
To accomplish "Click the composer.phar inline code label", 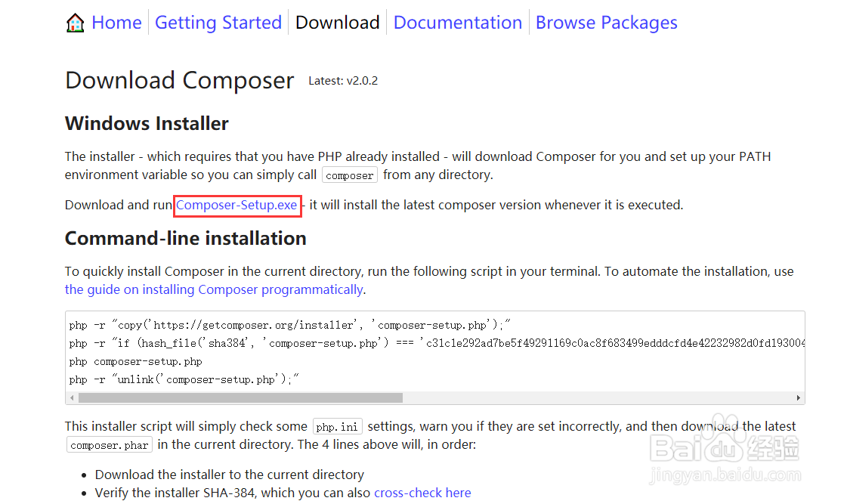I will tap(110, 445).
